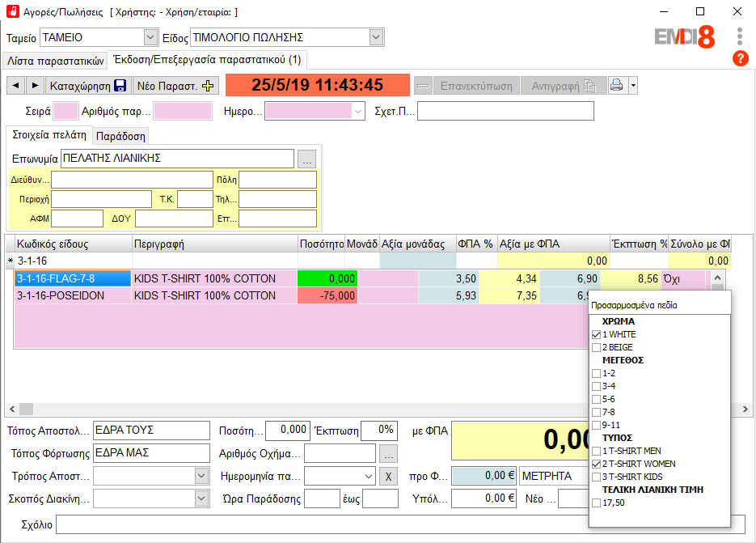Open vehicle lookup button beside Αριθμός Οχήματος
Screen dimensions: 756x543
[389, 454]
